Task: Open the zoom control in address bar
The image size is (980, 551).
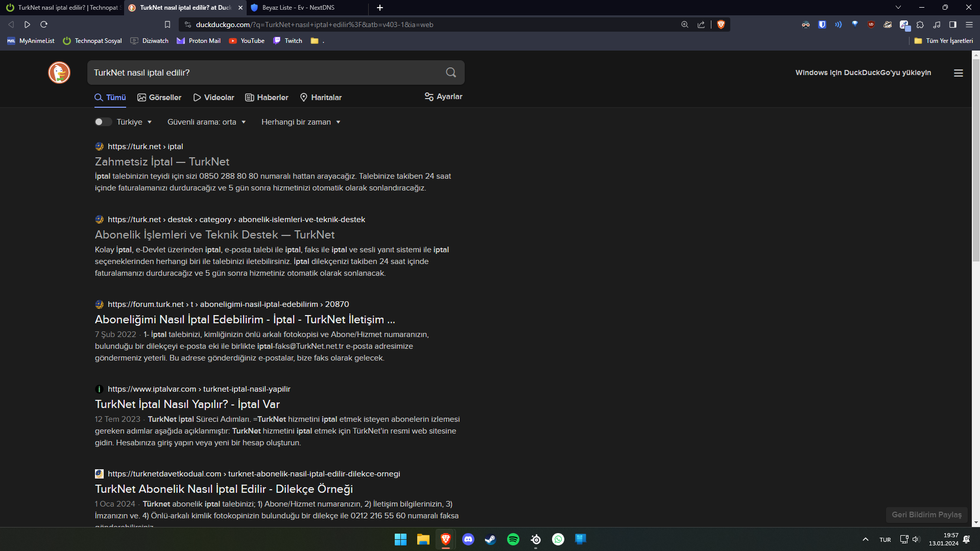Action: (x=685, y=25)
